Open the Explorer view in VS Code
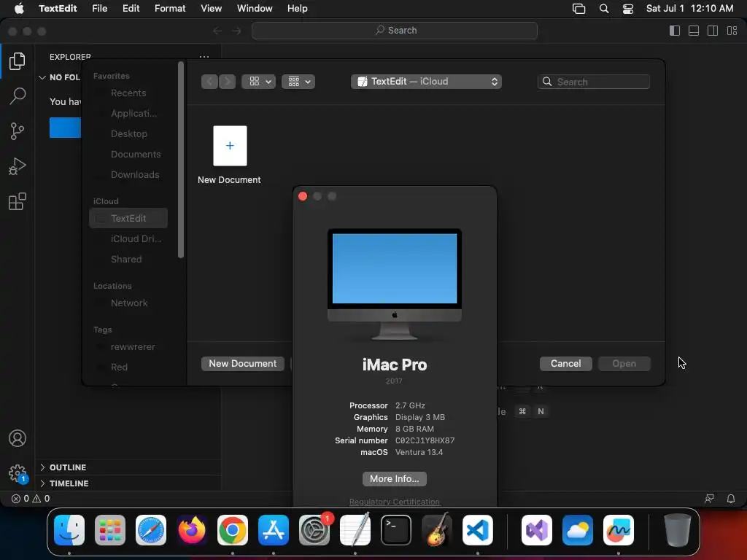747x560 pixels. pyautogui.click(x=18, y=61)
